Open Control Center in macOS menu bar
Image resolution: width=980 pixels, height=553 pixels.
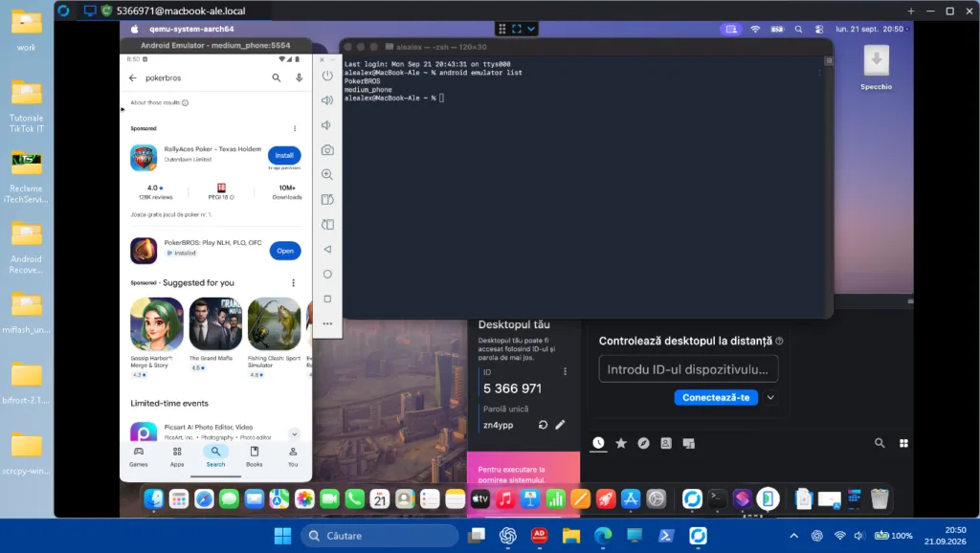click(819, 29)
